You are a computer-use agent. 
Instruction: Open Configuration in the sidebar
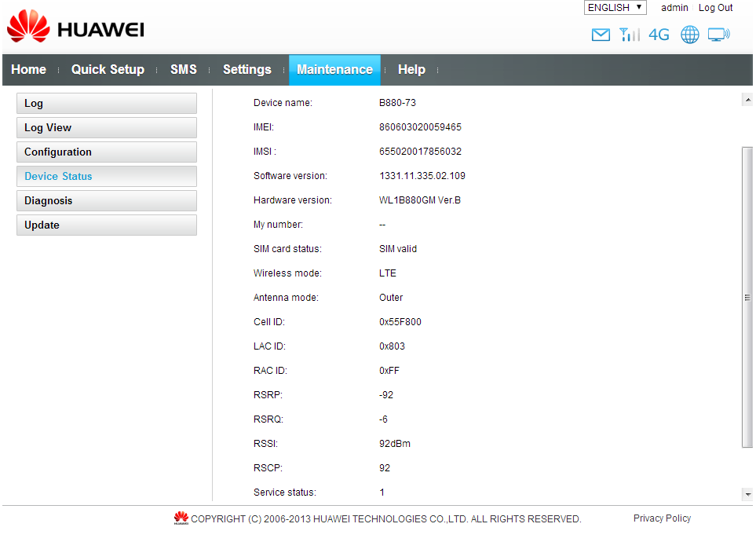(106, 152)
